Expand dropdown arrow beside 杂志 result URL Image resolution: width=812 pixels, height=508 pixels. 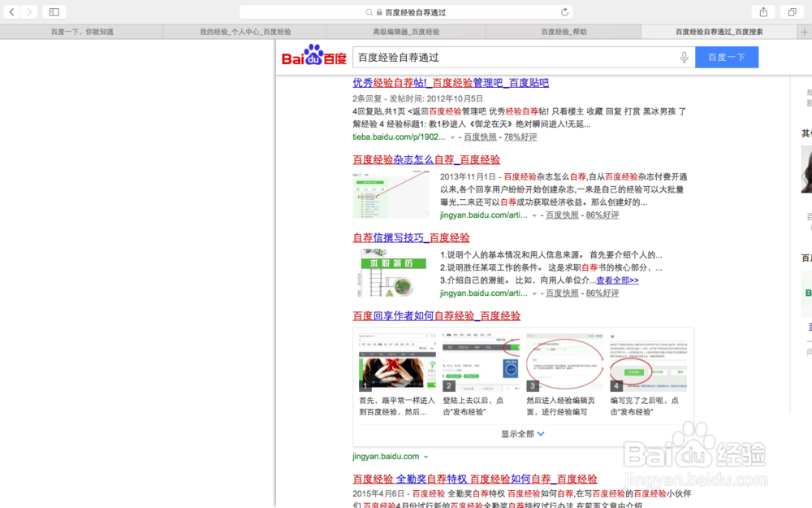534,215
